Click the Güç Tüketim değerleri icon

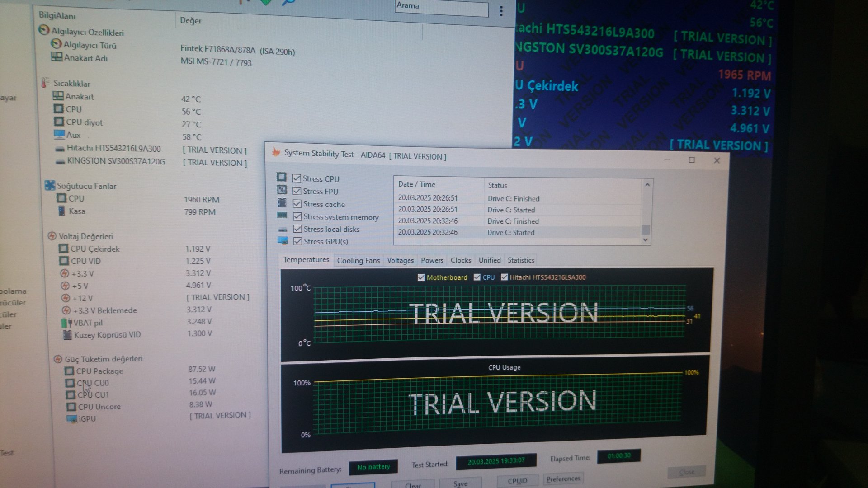58,359
